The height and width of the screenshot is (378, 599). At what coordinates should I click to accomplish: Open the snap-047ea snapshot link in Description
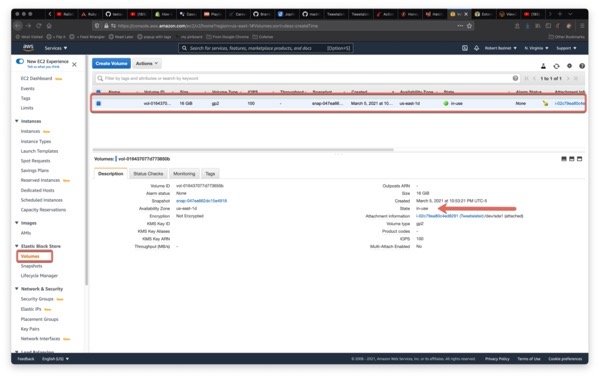click(201, 201)
